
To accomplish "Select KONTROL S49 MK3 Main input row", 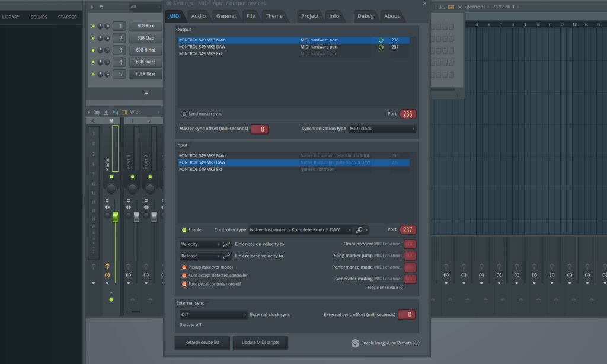I will [x=293, y=156].
